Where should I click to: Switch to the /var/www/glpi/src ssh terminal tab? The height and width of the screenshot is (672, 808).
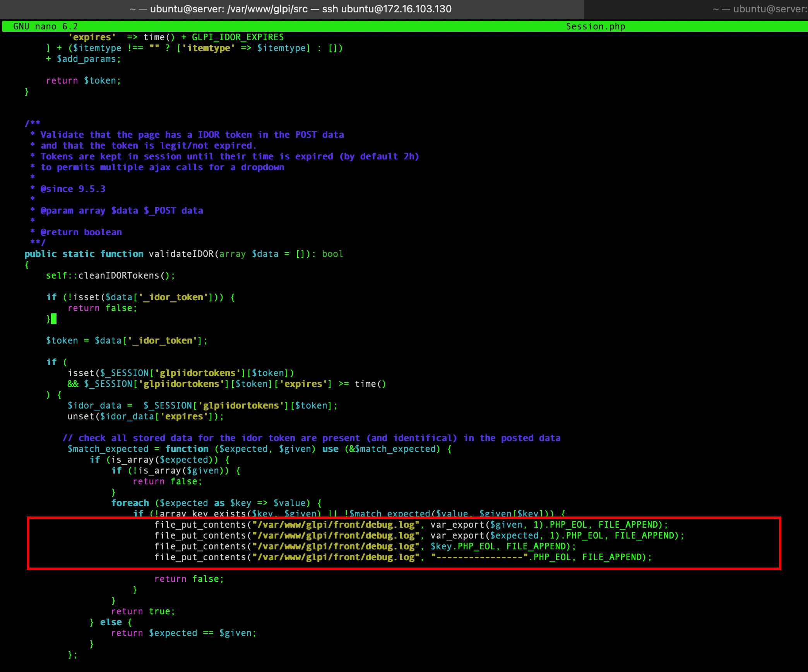coord(291,9)
